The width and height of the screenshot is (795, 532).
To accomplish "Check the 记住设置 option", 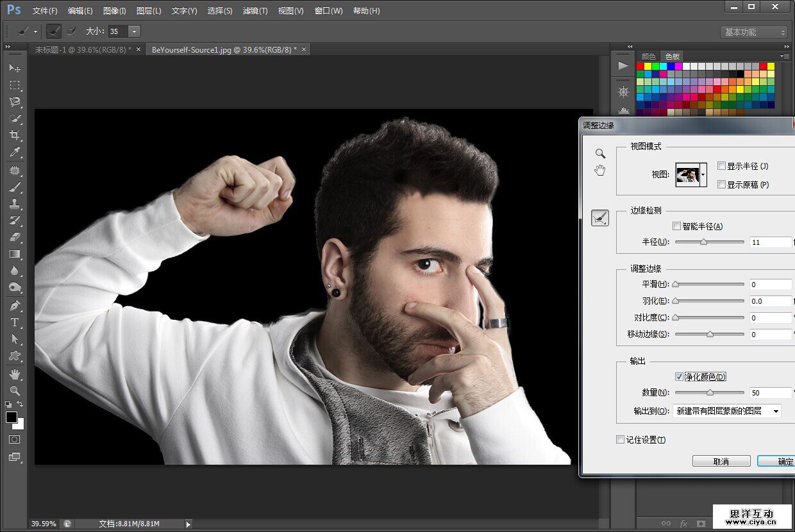I will click(x=620, y=440).
